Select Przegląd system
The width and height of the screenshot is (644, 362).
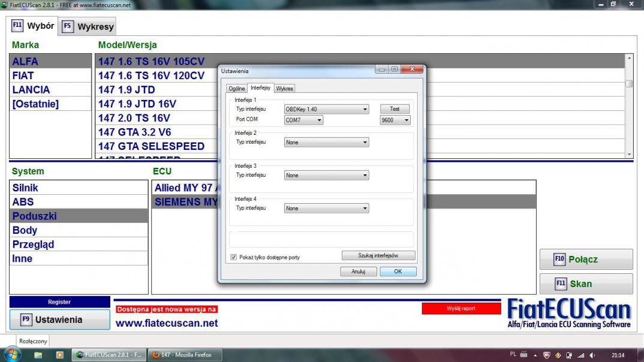click(x=79, y=244)
